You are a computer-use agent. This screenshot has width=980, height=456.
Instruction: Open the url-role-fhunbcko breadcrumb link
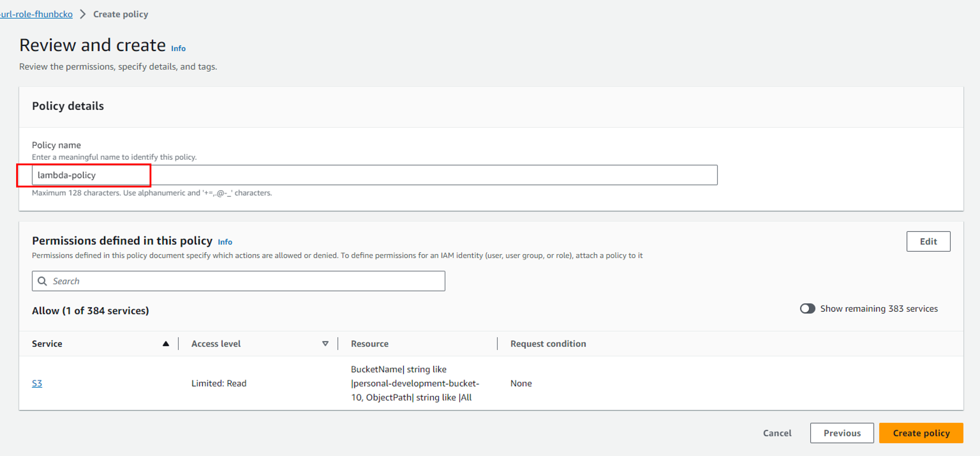(x=36, y=14)
